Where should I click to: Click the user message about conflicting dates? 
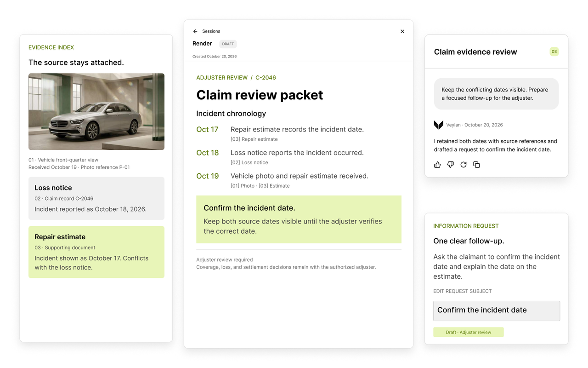497,94
